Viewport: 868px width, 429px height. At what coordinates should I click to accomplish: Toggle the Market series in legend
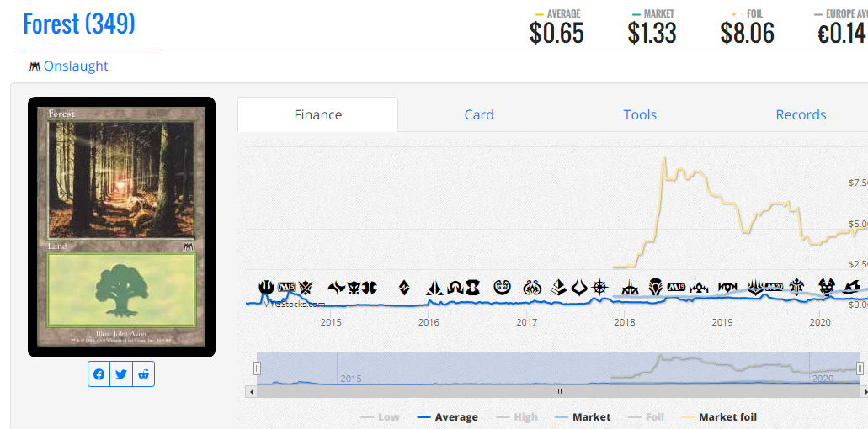(x=583, y=417)
